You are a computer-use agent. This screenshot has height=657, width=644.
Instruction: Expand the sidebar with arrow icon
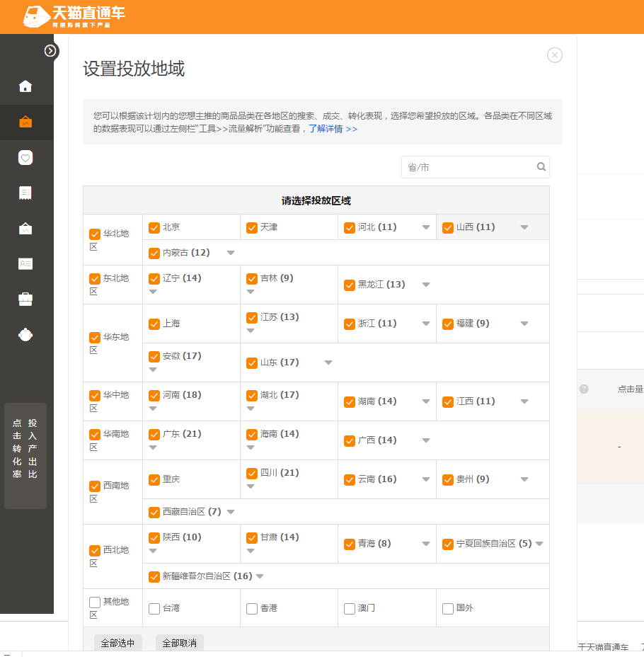[x=50, y=50]
